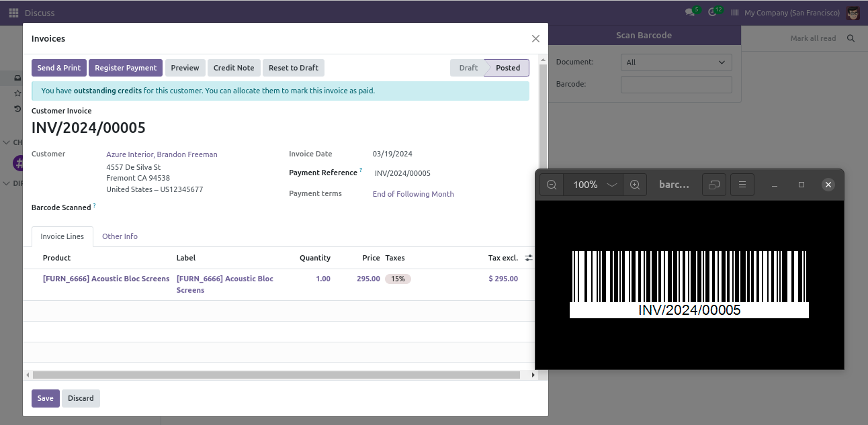The image size is (868, 425).
Task: Click the Credit Note button
Action: (234, 68)
